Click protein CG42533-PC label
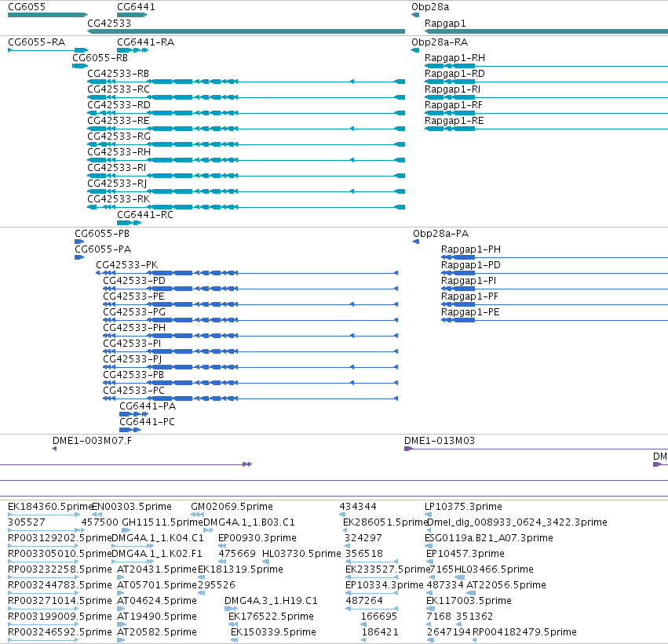The width and height of the screenshot is (668, 644). pos(133,391)
